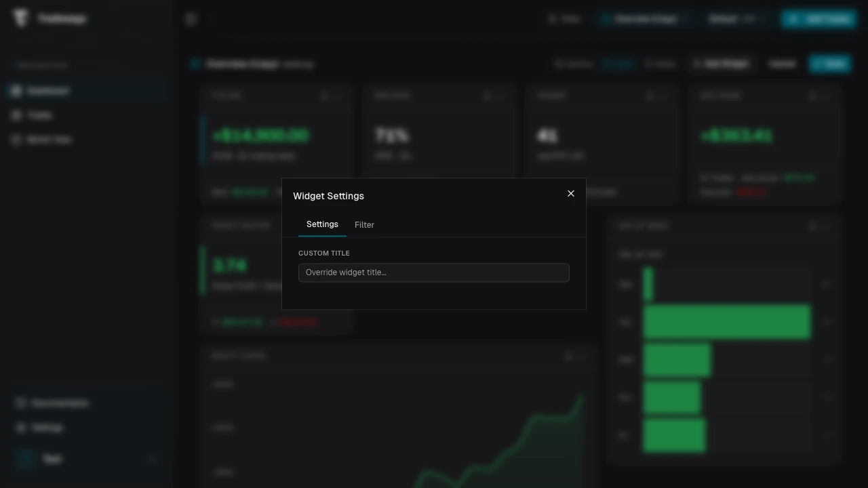Click inside the Override widget title field
Viewport: 868px width, 488px height.
click(x=434, y=272)
